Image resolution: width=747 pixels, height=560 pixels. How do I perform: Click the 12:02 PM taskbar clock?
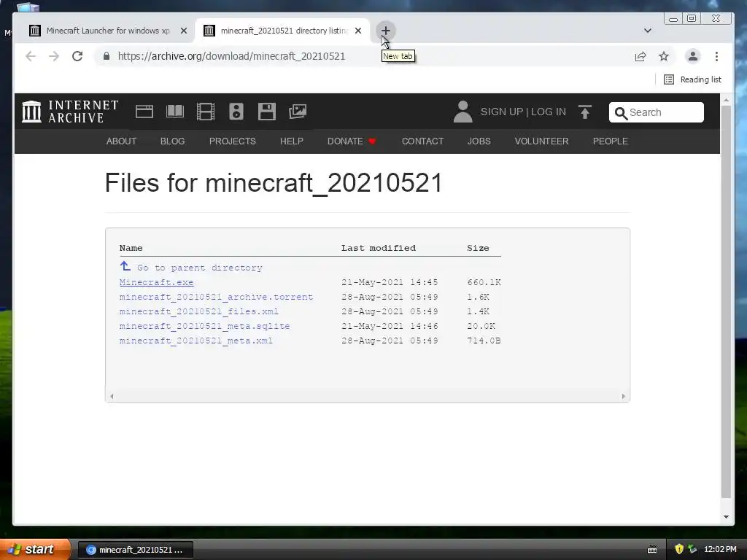720,550
